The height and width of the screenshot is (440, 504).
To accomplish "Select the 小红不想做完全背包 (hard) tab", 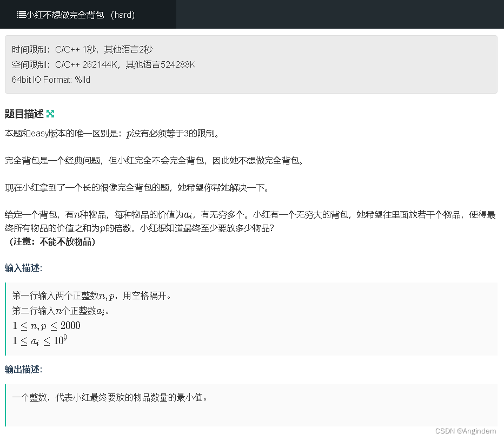I will point(88,14).
